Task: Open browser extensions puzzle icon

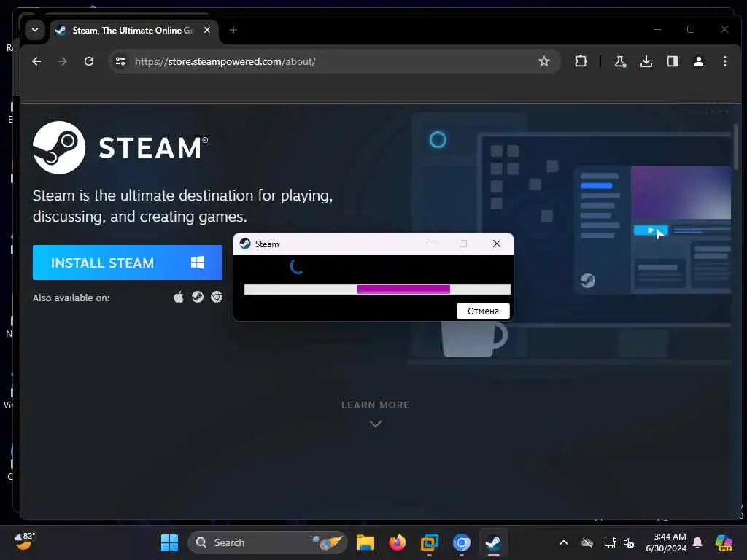Action: coord(581,61)
